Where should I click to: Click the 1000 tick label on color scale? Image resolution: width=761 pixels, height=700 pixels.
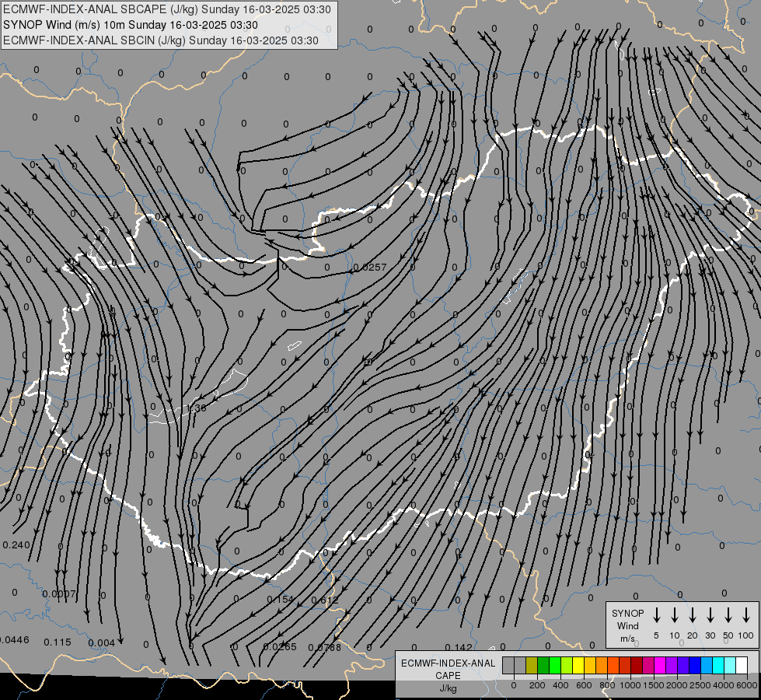coord(630,685)
